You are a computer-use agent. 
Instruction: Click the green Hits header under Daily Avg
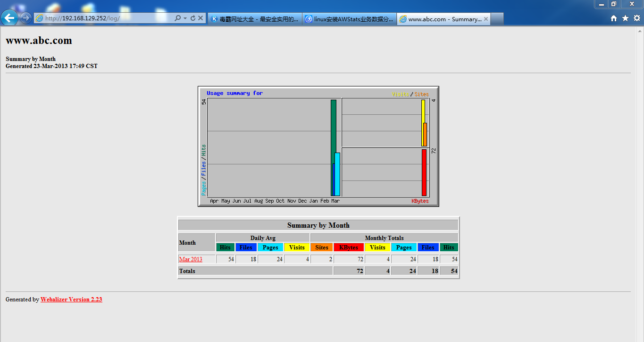click(x=226, y=247)
